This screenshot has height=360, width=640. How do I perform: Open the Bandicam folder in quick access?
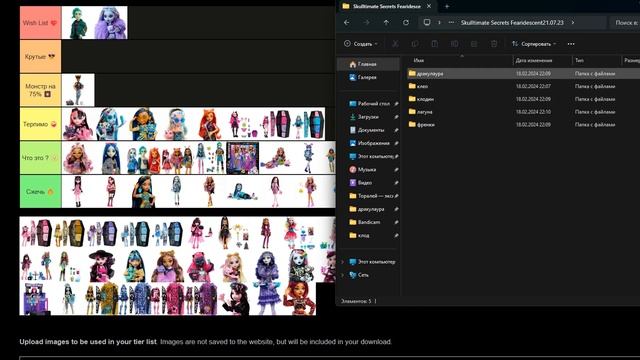click(x=369, y=222)
